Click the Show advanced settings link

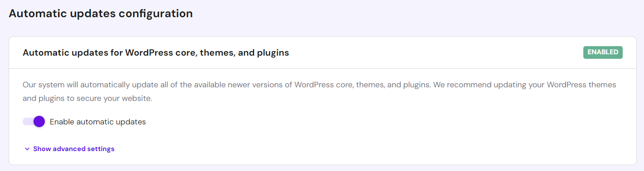click(74, 149)
